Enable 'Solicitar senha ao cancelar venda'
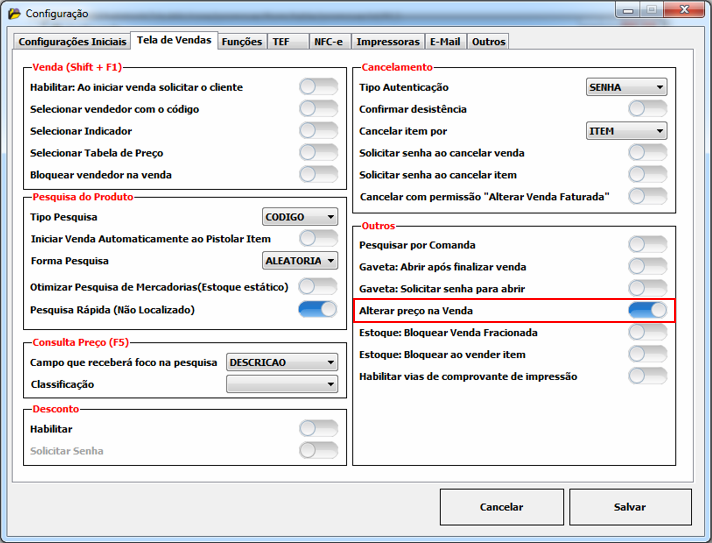This screenshot has height=543, width=712. pos(647,153)
